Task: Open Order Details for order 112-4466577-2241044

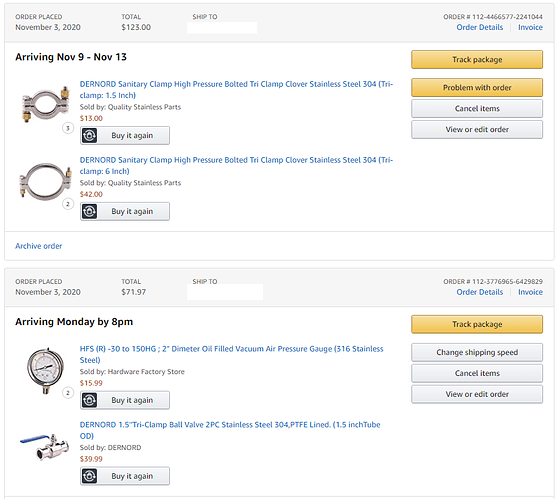Action: [480, 27]
